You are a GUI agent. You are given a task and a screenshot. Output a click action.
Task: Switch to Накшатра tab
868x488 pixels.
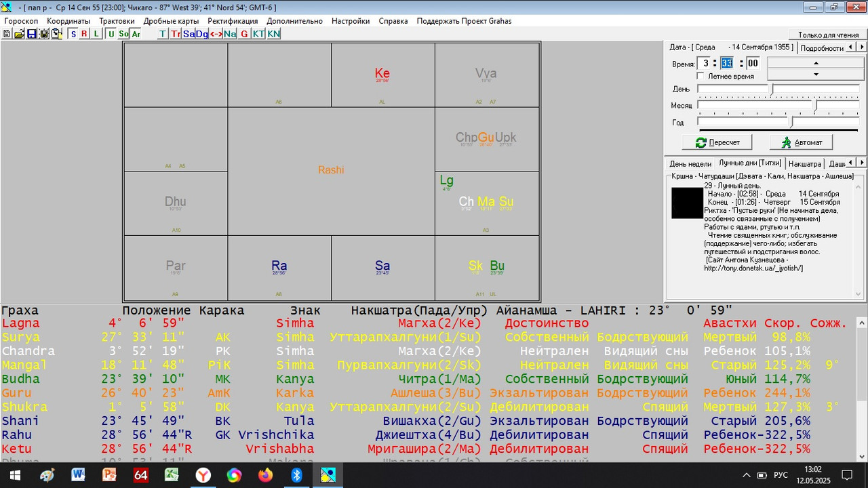click(805, 164)
